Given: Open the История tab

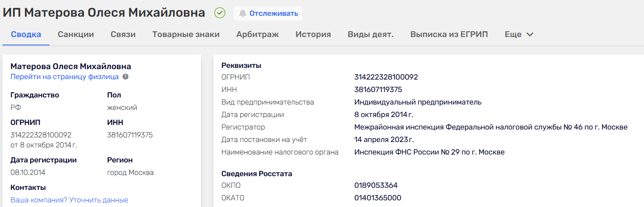Looking at the screenshot, I should 313,35.
